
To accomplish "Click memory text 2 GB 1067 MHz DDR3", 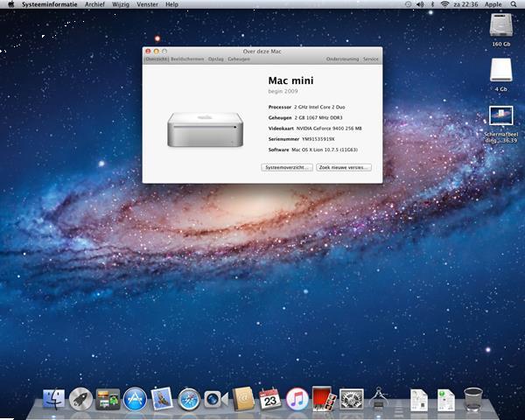I will 318,118.
